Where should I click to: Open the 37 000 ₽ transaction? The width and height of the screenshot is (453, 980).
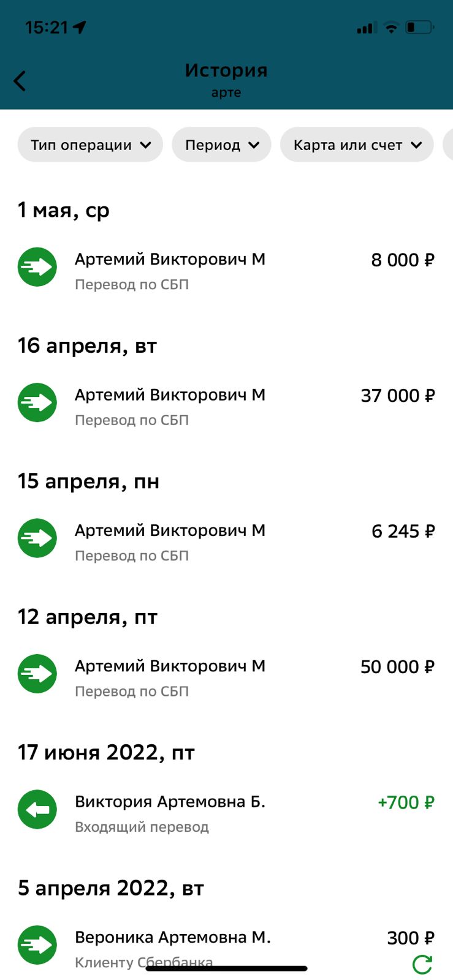pyautogui.click(x=226, y=406)
